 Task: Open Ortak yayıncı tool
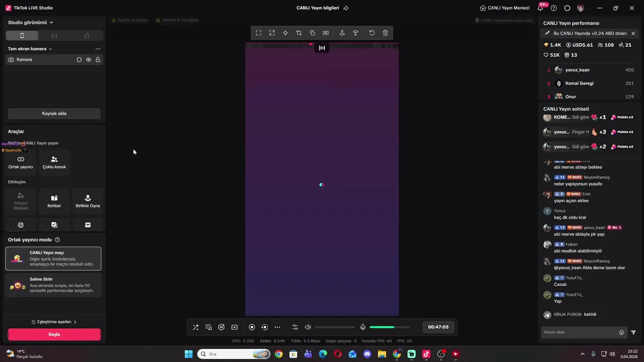(x=21, y=162)
